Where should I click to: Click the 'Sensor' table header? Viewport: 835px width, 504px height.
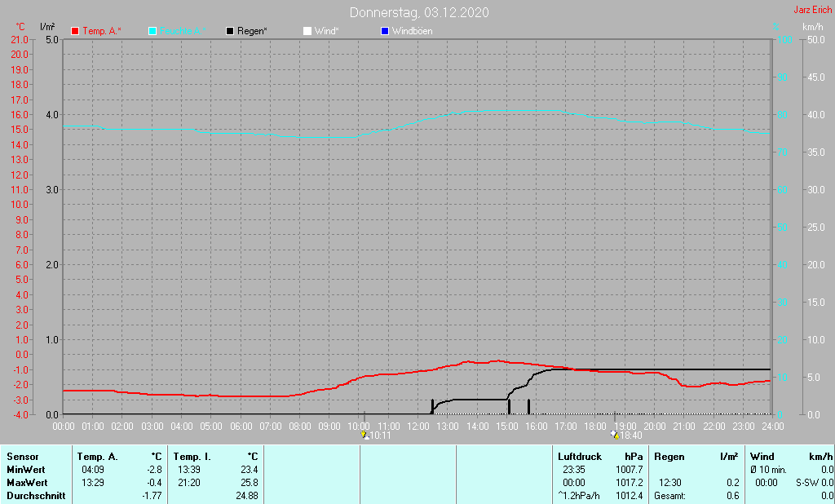(x=22, y=457)
